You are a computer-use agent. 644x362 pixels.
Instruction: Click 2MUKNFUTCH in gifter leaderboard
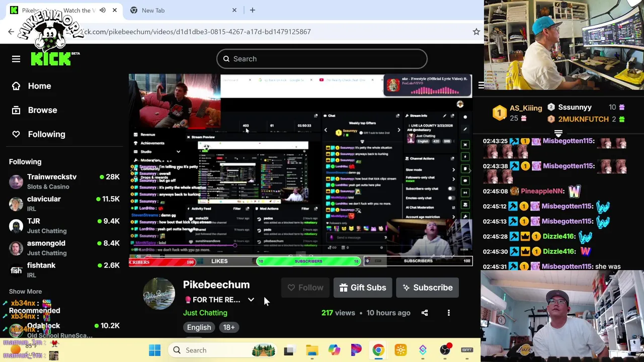[x=583, y=119]
